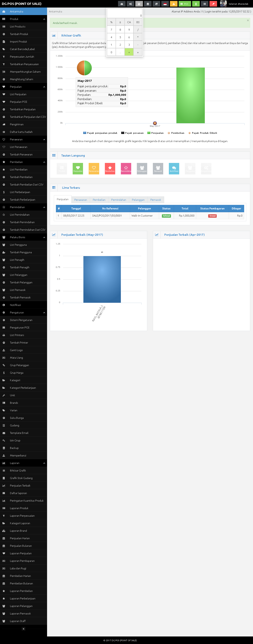Toggle Pembelian line in chart legend
This screenshot has height=644, width=253.
tap(176, 133)
